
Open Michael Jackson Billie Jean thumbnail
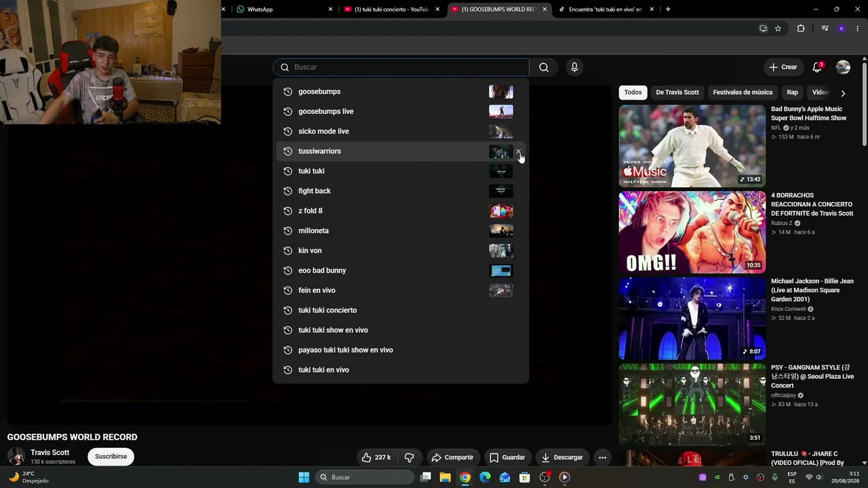(x=692, y=319)
